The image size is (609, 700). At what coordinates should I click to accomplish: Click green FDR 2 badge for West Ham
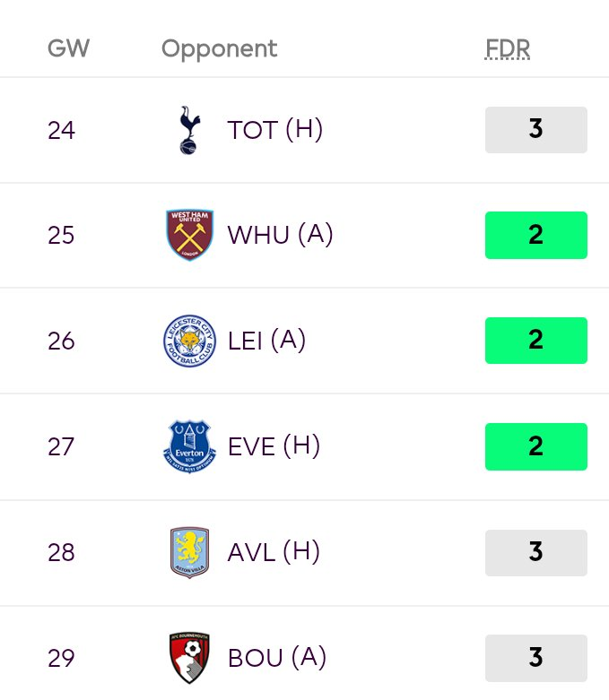click(x=536, y=235)
